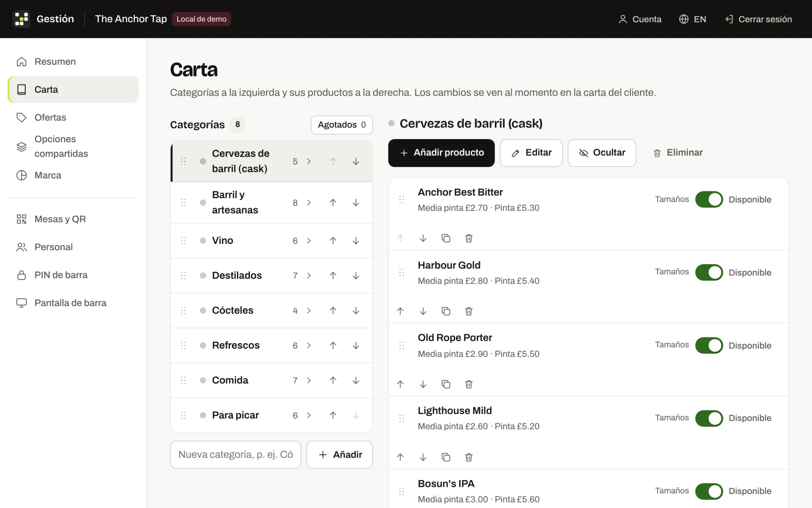The height and width of the screenshot is (508, 812).
Task: Open Opciones compartidas in the sidebar
Action: (73, 146)
